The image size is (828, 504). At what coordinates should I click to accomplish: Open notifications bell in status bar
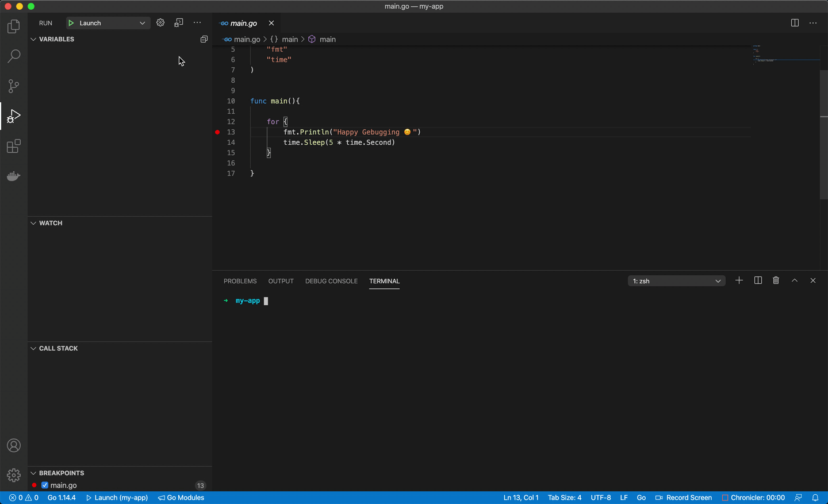815,498
